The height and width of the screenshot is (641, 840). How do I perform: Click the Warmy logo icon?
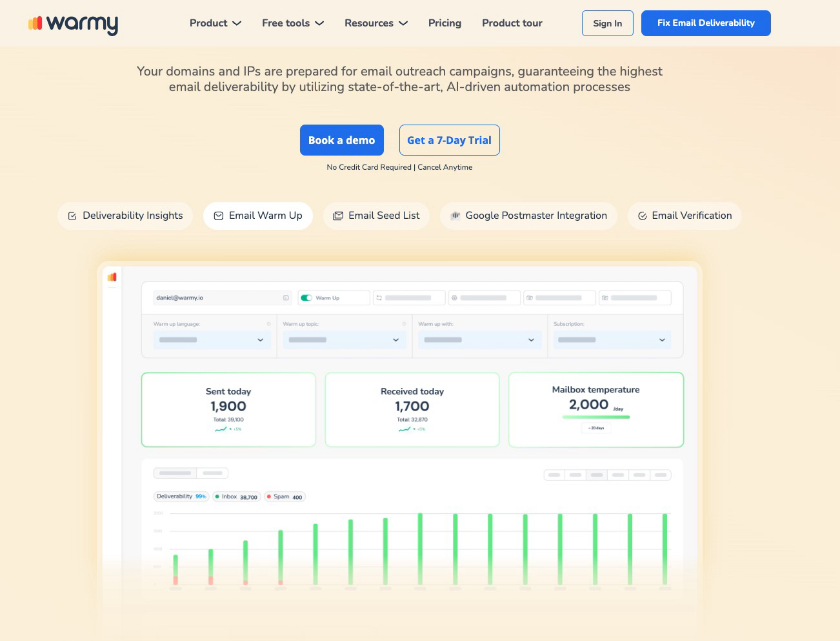pyautogui.click(x=35, y=23)
